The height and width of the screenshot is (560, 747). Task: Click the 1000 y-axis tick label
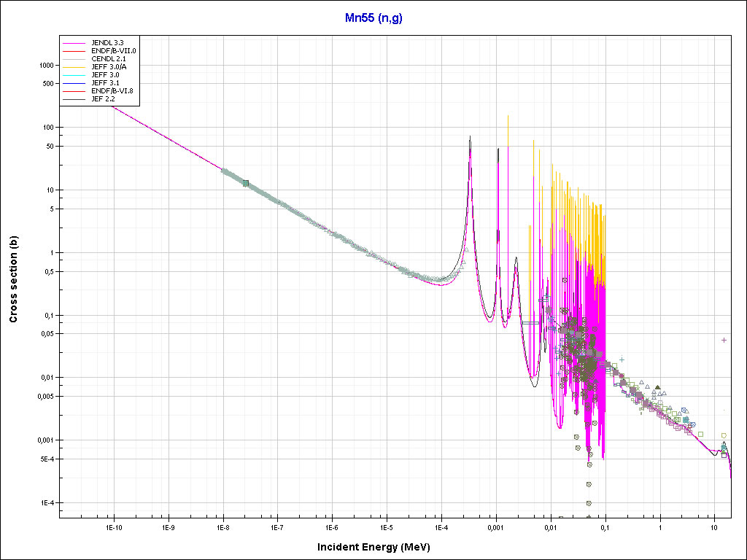45,65
